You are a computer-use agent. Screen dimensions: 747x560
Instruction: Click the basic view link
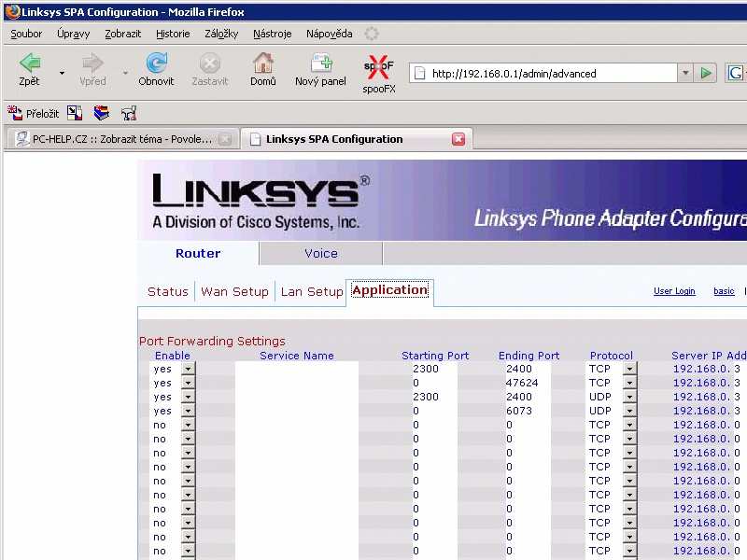click(x=724, y=291)
